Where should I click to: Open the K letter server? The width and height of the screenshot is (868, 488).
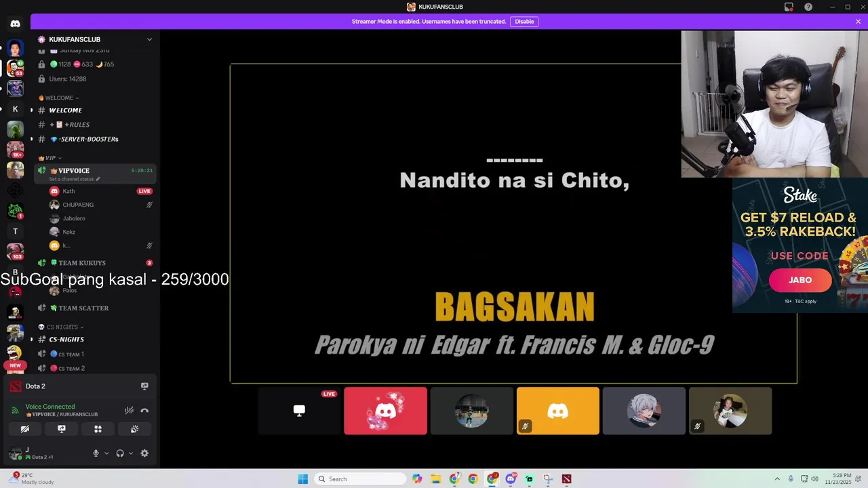pos(15,108)
